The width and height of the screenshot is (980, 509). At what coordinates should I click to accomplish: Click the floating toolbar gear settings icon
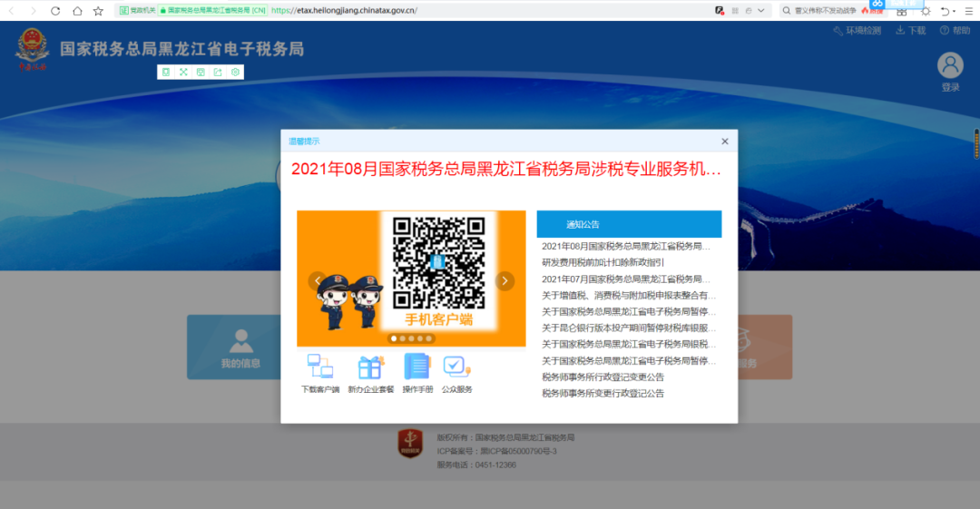235,72
